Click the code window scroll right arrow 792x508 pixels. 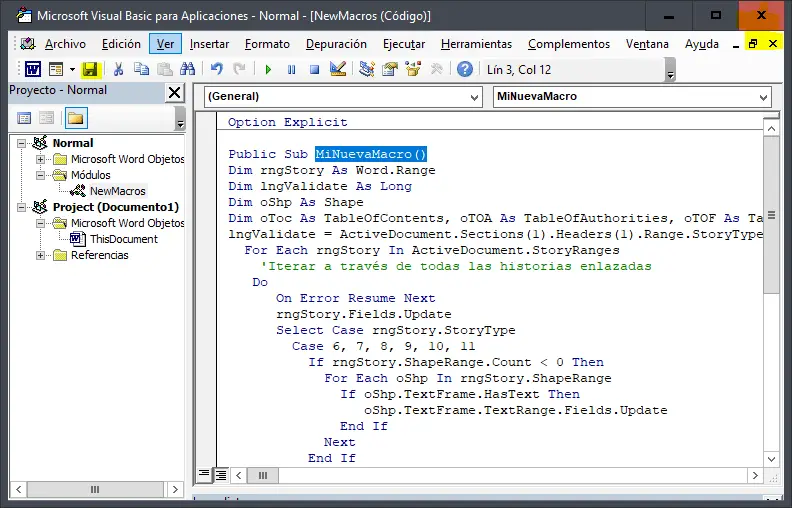point(755,476)
